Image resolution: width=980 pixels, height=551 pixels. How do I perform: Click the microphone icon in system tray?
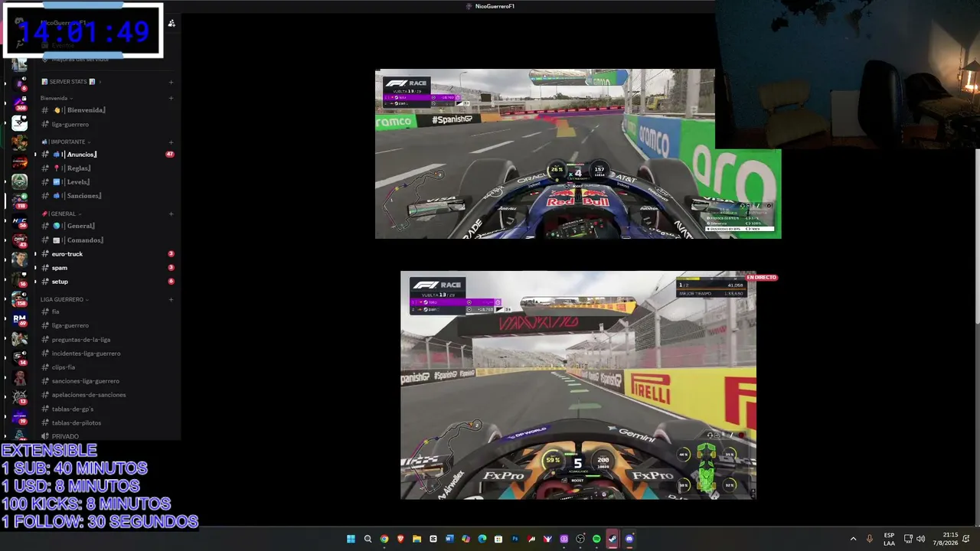(869, 539)
